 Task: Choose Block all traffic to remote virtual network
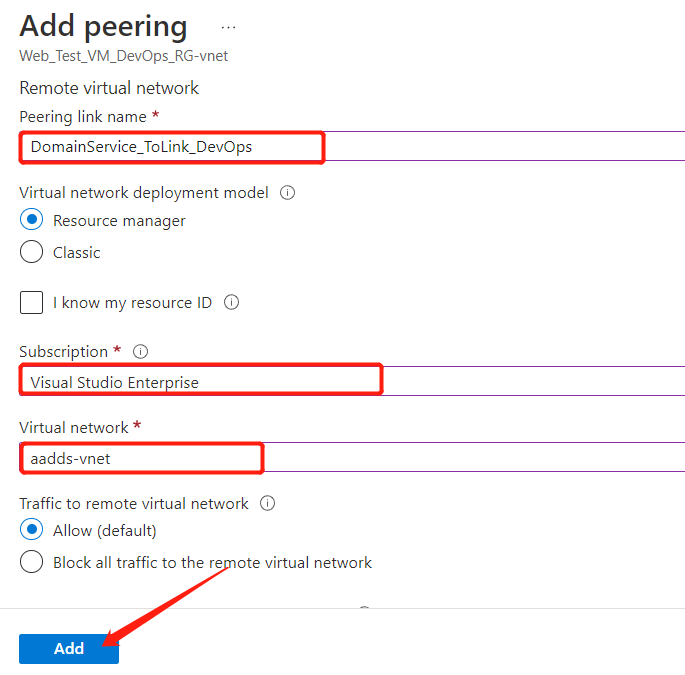31,561
